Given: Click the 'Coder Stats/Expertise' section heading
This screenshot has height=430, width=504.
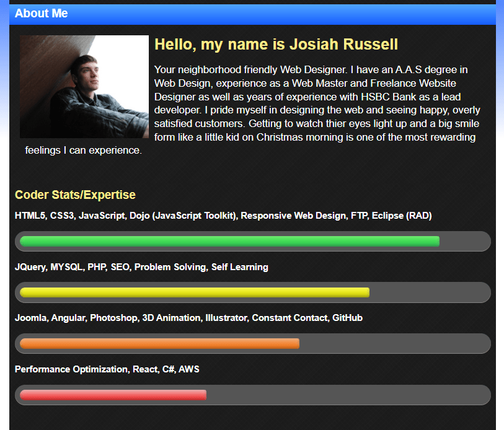Looking at the screenshot, I should 74,195.
